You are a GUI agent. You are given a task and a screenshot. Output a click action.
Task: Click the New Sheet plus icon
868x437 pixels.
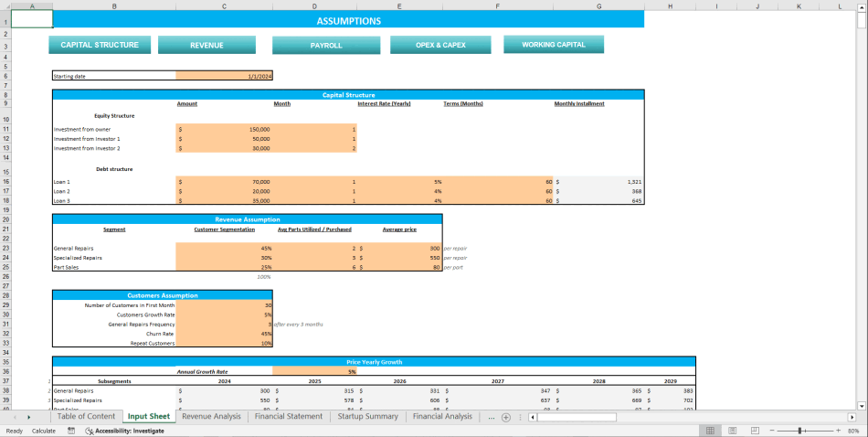point(506,417)
